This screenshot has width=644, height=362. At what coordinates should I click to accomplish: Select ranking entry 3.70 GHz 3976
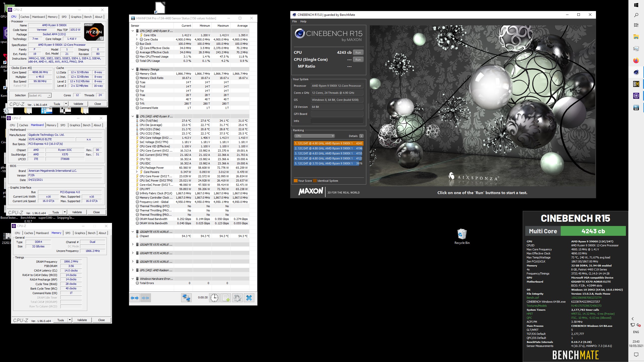329,163
